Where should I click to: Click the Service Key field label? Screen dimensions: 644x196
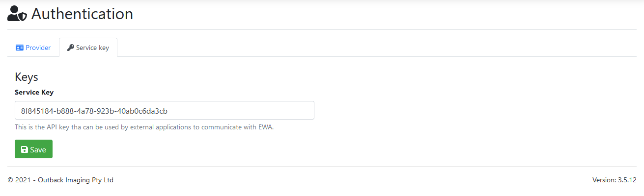tap(34, 92)
